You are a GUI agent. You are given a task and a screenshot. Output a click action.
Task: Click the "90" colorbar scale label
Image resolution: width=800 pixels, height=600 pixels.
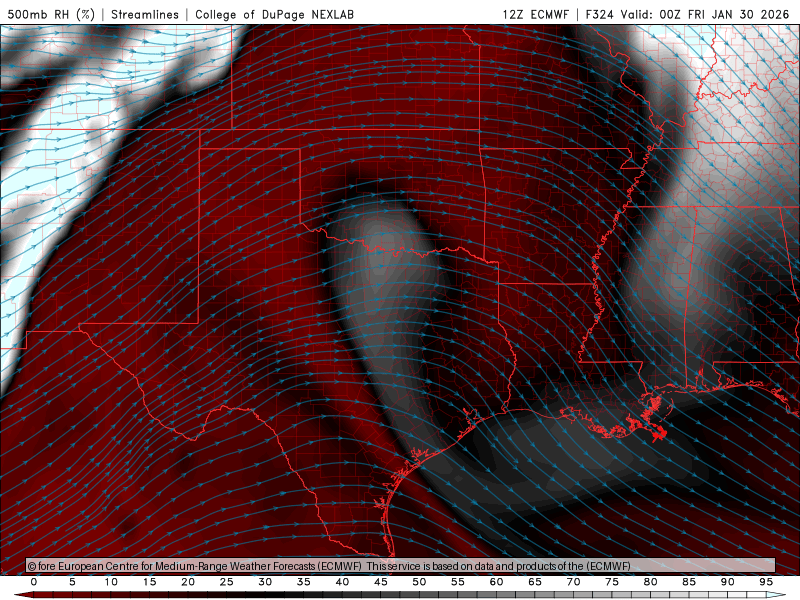pos(727,582)
